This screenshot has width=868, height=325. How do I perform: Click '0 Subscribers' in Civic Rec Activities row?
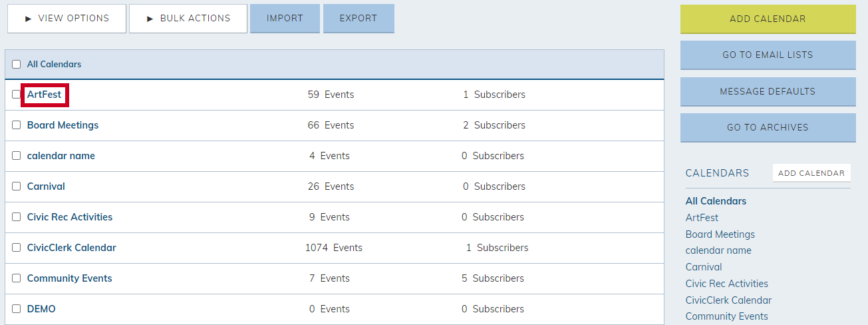[x=493, y=217]
